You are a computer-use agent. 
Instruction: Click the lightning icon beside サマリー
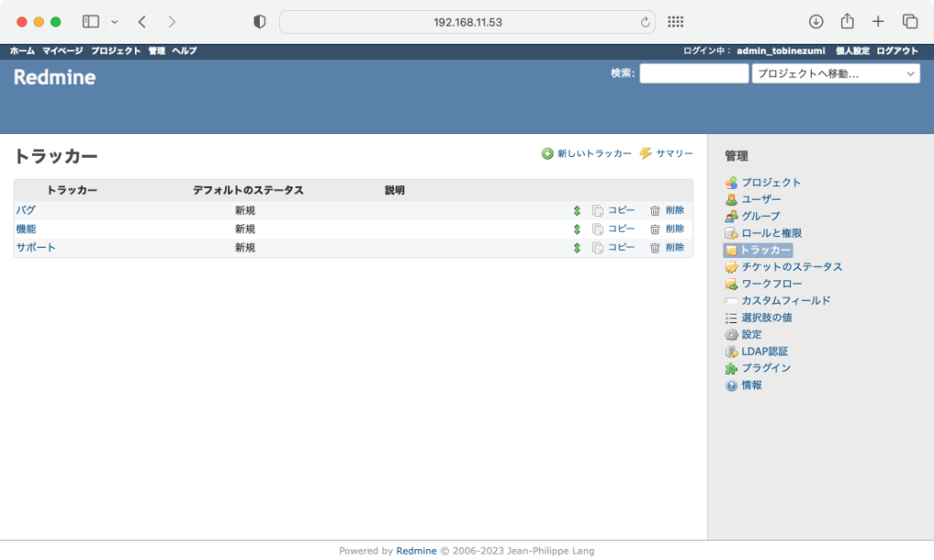(x=646, y=154)
